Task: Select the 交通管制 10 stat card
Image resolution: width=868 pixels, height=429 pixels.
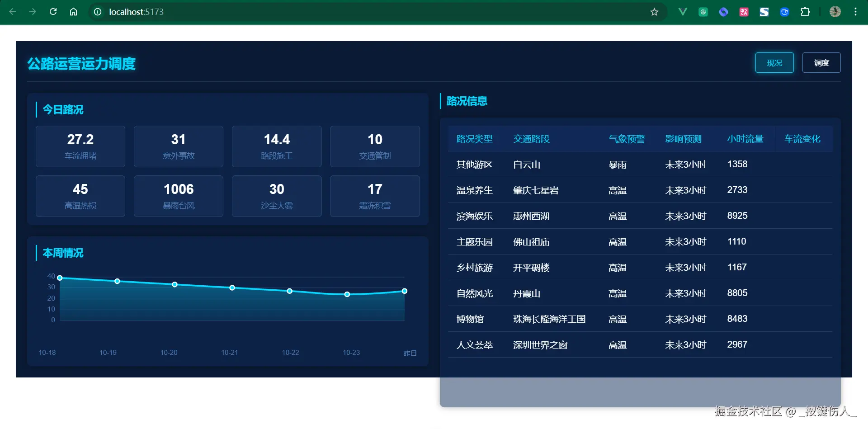Action: coord(375,146)
